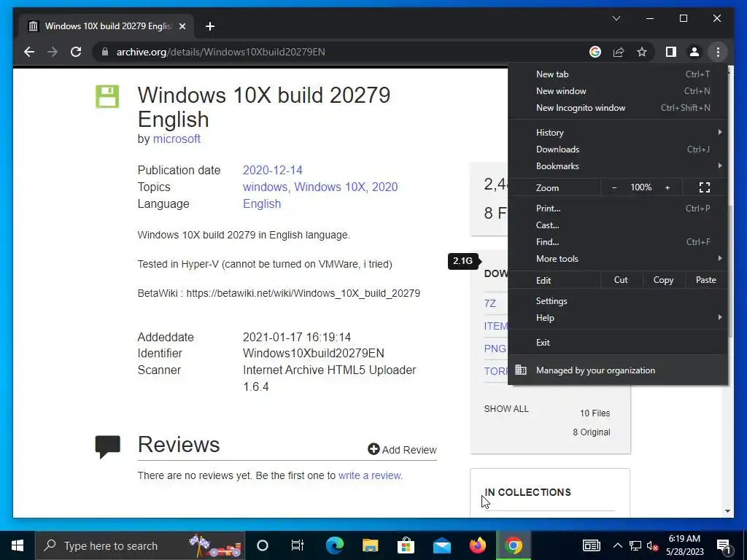Viewport: 747px width, 560px height.
Task: Open the Chrome profile icon
Action: pyautogui.click(x=694, y=52)
